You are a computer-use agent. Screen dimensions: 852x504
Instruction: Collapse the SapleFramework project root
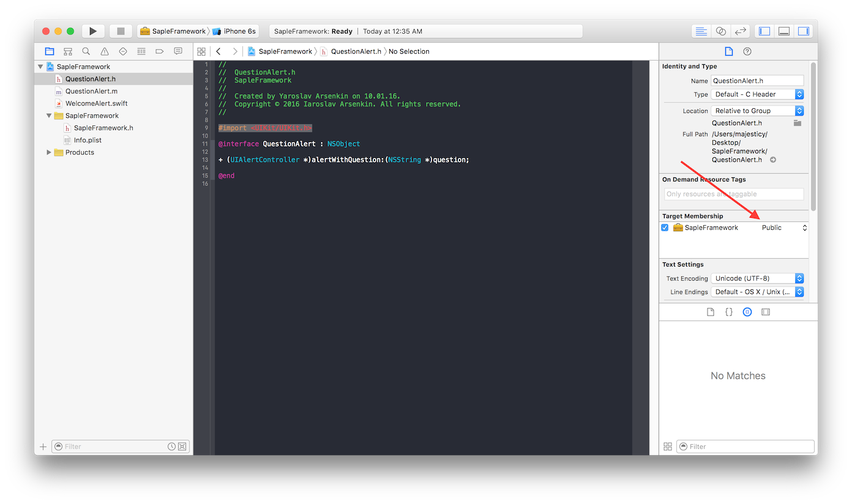pos(40,67)
